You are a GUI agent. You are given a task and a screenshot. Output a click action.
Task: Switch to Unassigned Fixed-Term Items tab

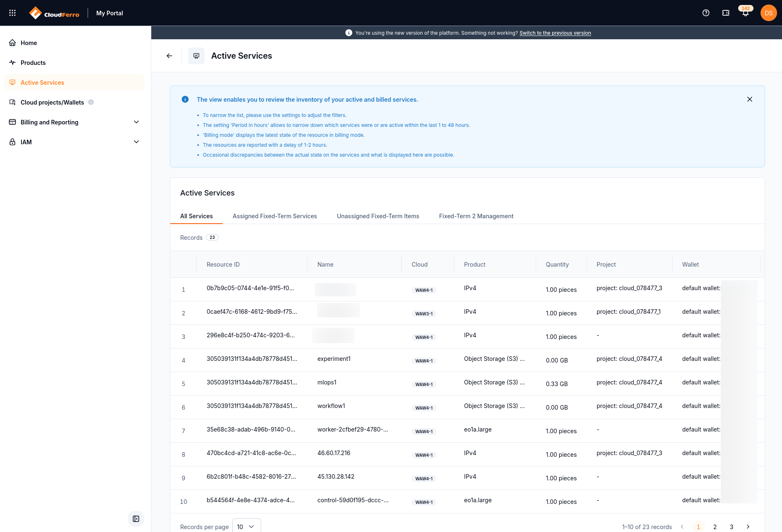pos(378,216)
